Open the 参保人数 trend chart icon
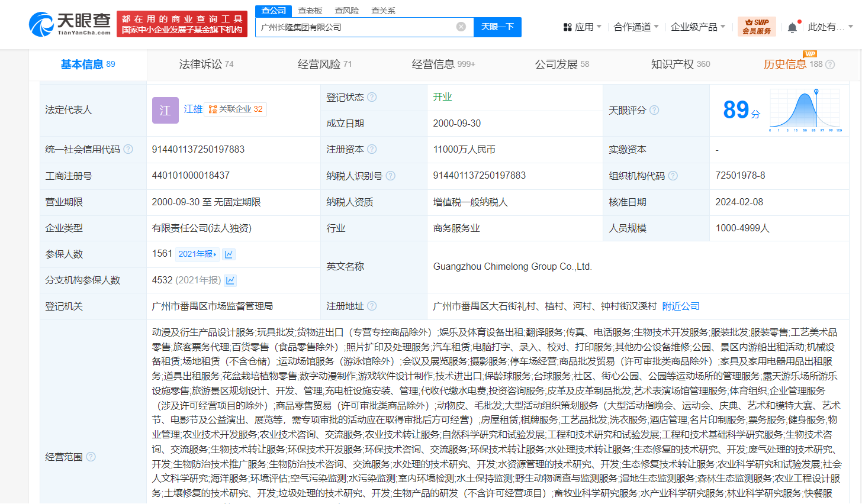This screenshot has height=504, width=862. (x=229, y=254)
